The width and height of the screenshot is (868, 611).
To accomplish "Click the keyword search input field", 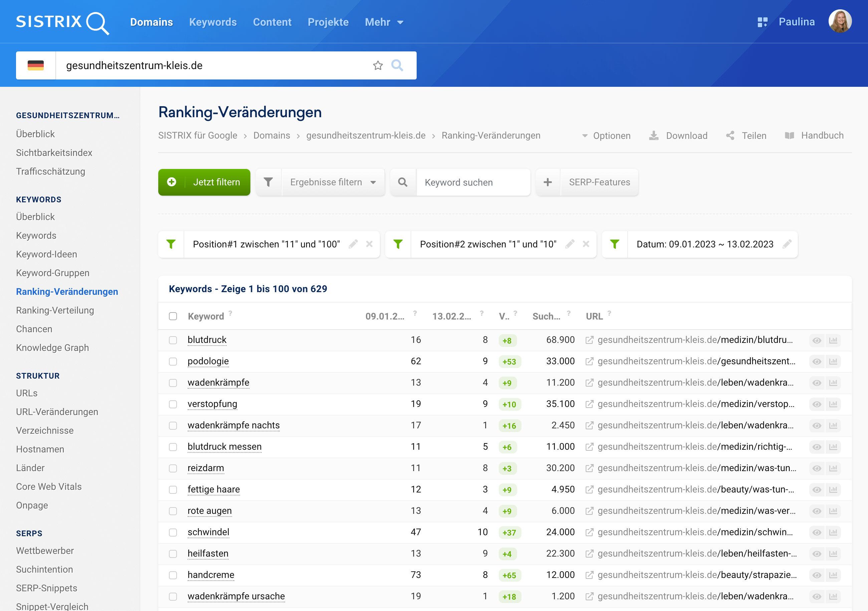I will [473, 183].
